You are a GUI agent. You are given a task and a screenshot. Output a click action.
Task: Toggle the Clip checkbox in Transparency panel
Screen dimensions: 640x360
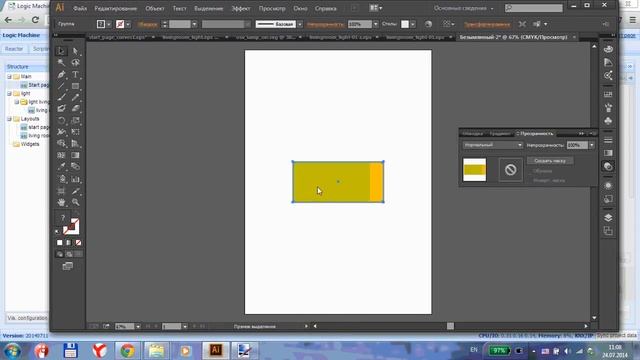click(531, 171)
